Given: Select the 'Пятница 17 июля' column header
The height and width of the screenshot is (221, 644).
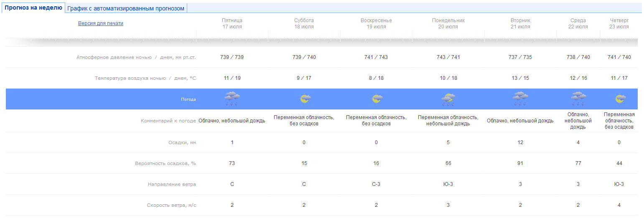Looking at the screenshot, I should coord(232,23).
